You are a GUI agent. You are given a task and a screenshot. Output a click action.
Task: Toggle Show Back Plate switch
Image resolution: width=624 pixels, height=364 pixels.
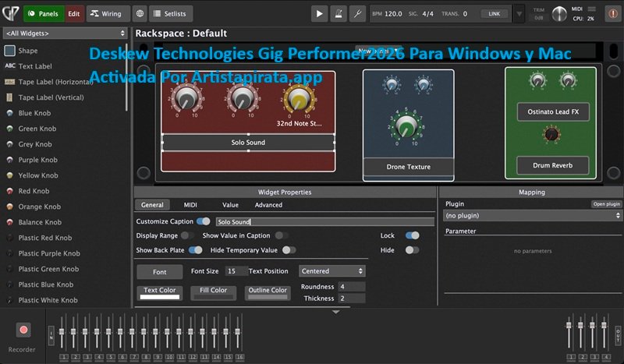[196, 250]
